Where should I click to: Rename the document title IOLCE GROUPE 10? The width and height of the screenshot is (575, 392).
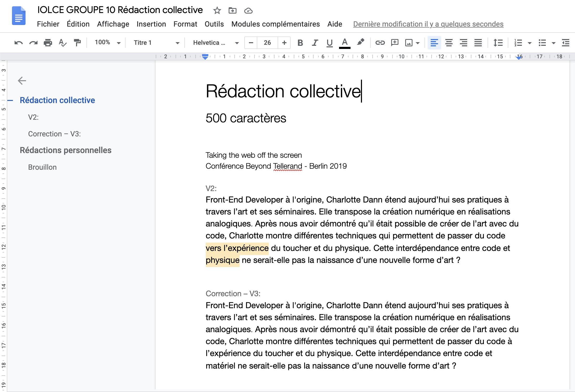[x=120, y=10]
